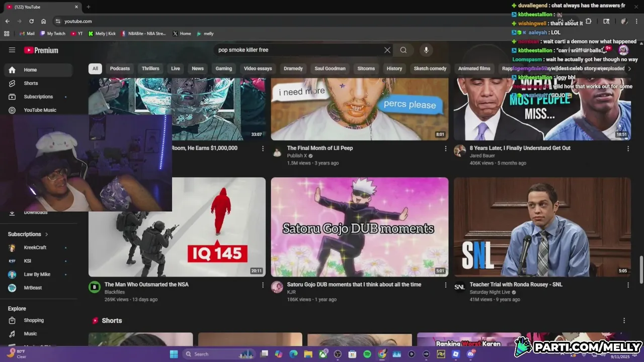This screenshot has height=362, width=644.
Task: Open the Shorts shelf three-dot menu
Action: (x=624, y=320)
